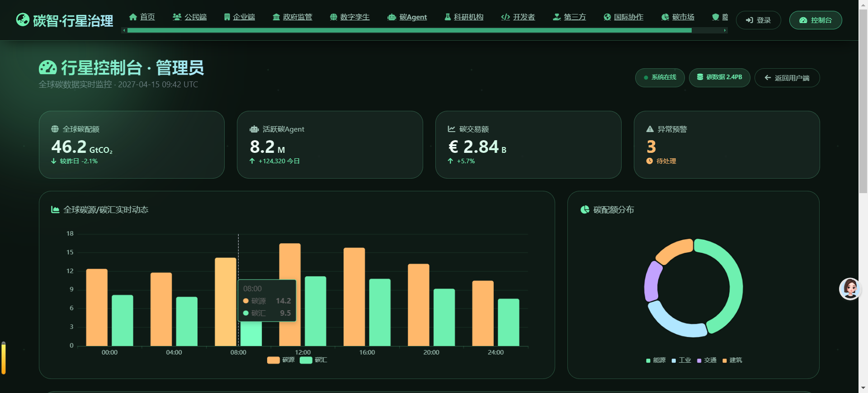Click the globe icon for 国际协作
868x393 pixels.
click(607, 17)
